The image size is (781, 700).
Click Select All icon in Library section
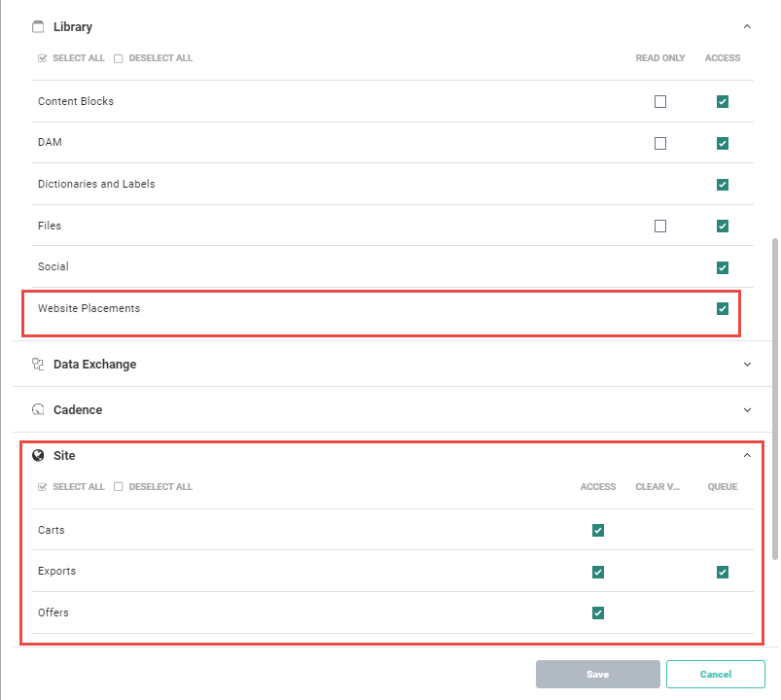pyautogui.click(x=43, y=58)
